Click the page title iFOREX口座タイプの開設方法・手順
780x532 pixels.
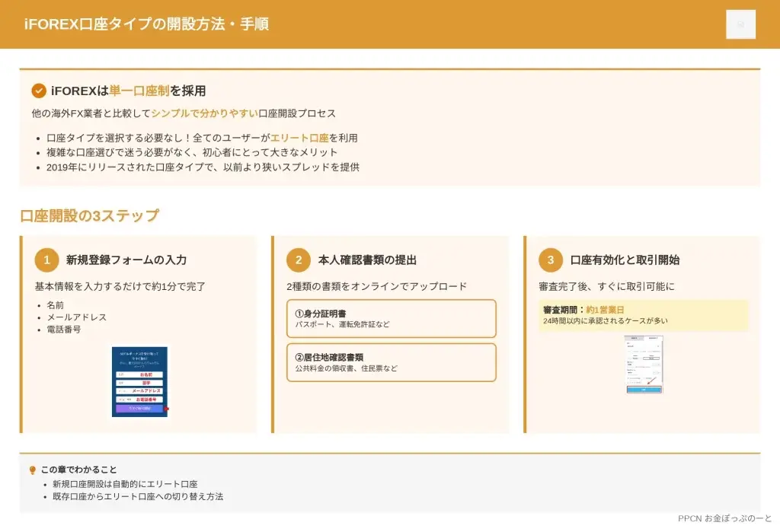[x=146, y=24]
